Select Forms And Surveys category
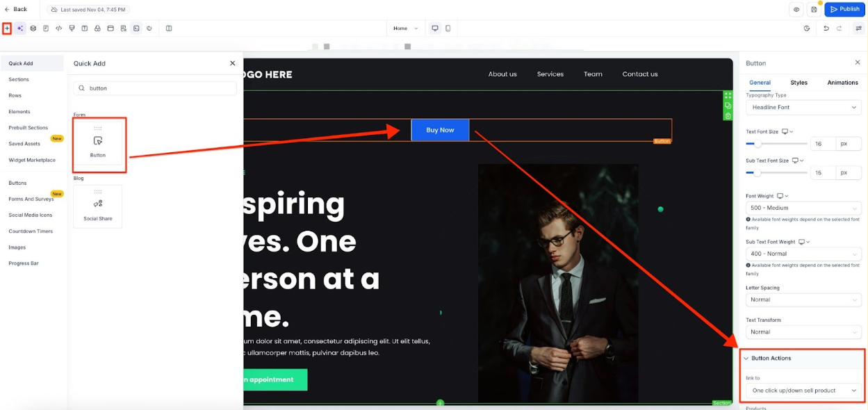Image resolution: width=868 pixels, height=410 pixels. [31, 199]
